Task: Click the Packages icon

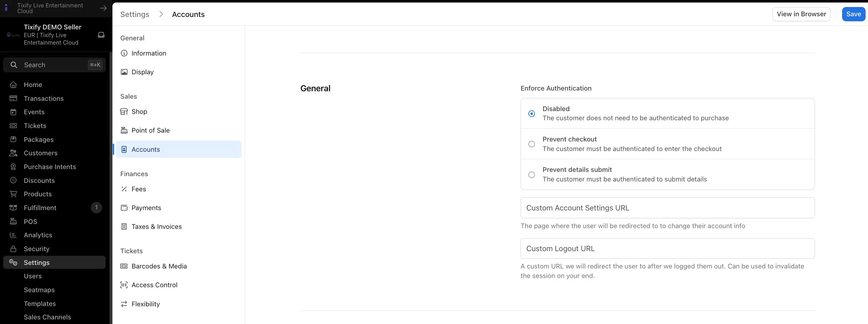Action: [x=13, y=139]
